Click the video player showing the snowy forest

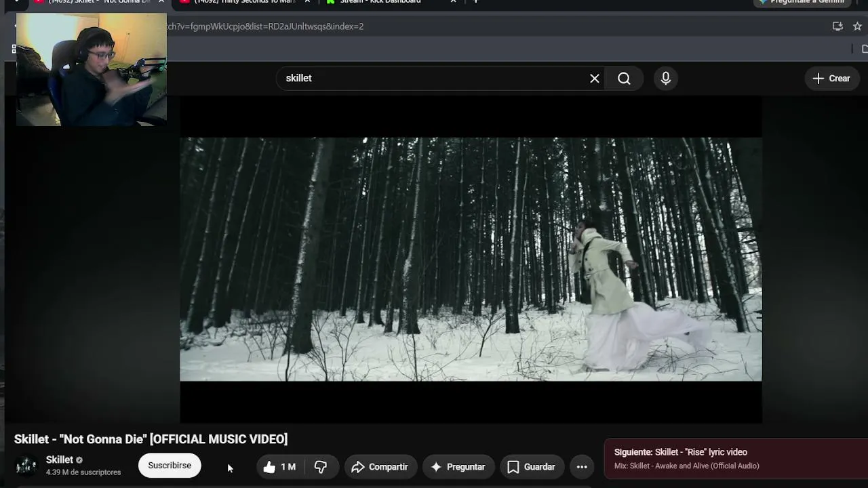pos(471,260)
